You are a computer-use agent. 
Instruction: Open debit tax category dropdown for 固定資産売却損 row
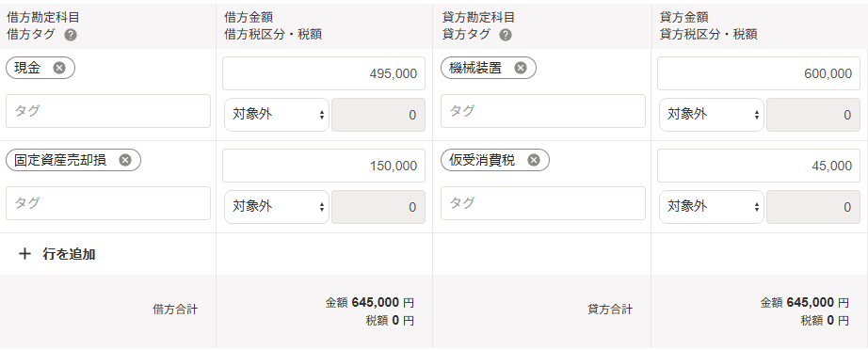click(276, 207)
